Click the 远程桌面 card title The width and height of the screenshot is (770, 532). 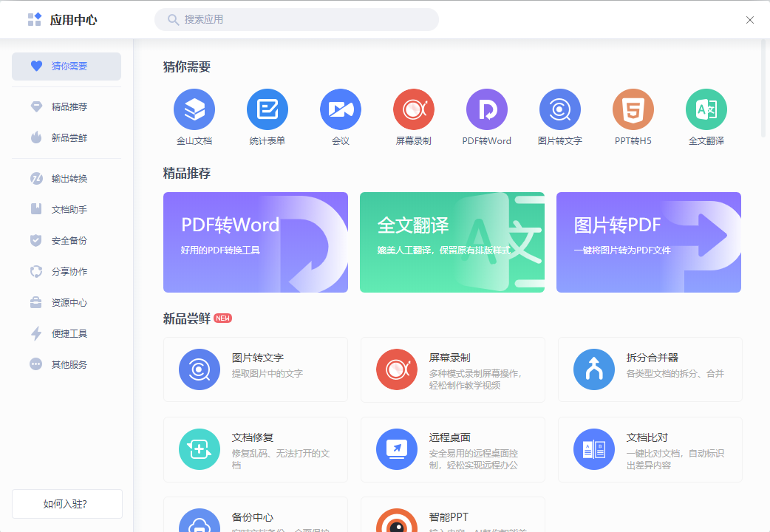tap(450, 437)
